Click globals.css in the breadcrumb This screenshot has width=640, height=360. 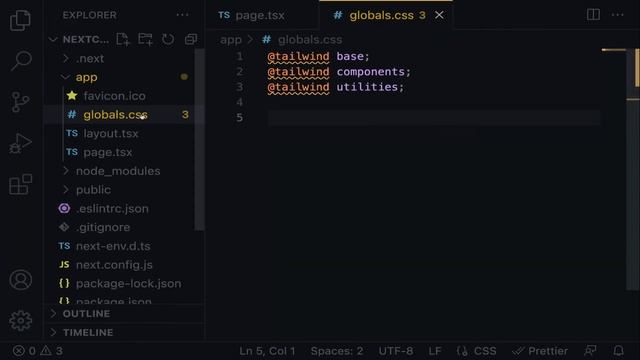point(310,40)
